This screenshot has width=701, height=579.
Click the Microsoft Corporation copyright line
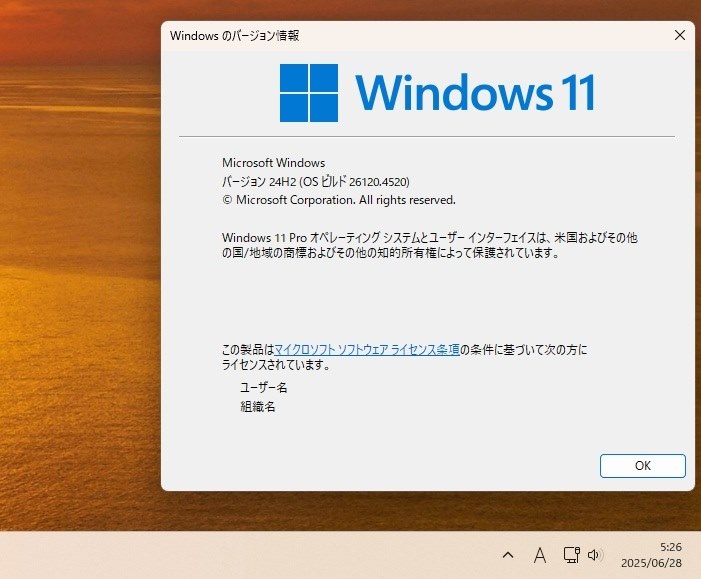tap(339, 200)
